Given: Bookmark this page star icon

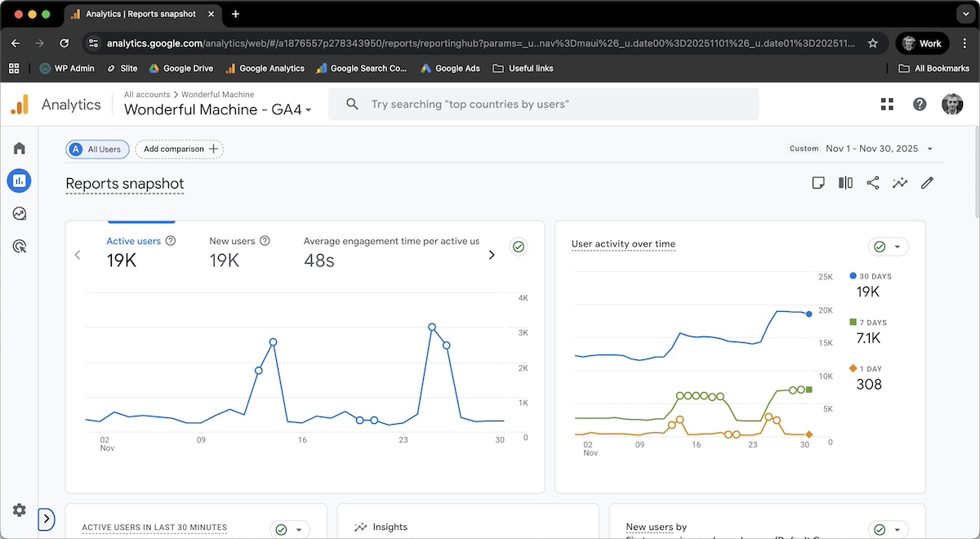Looking at the screenshot, I should pyautogui.click(x=873, y=43).
